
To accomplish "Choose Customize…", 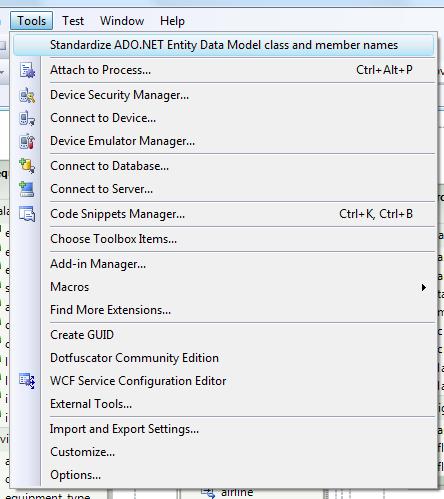I will pos(224,452).
